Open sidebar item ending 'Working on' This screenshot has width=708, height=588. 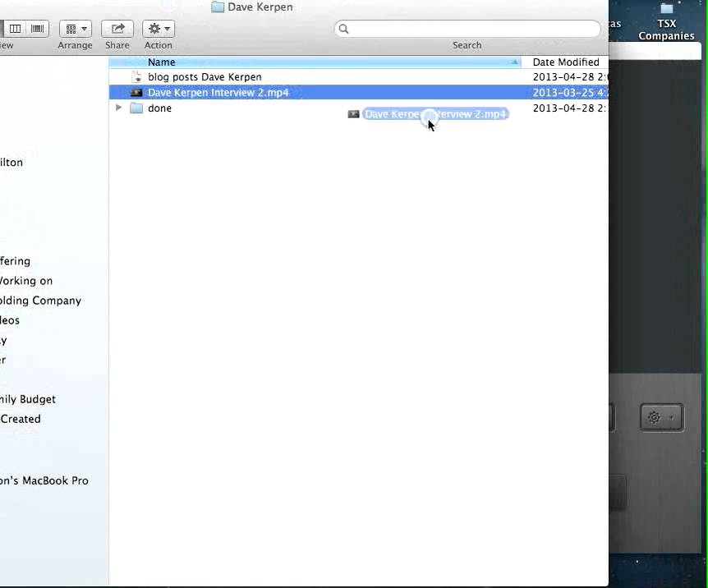click(x=26, y=281)
